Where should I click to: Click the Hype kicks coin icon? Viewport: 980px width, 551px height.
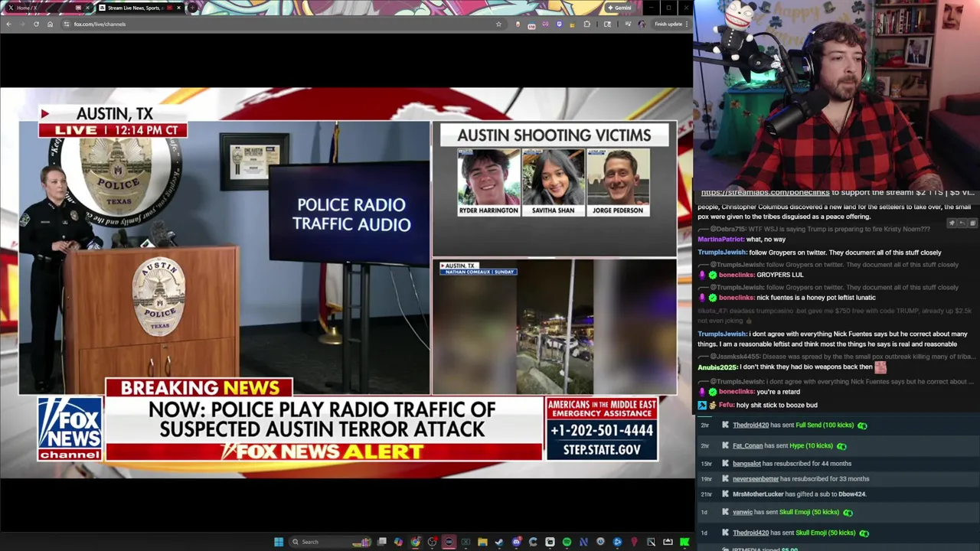tap(841, 446)
